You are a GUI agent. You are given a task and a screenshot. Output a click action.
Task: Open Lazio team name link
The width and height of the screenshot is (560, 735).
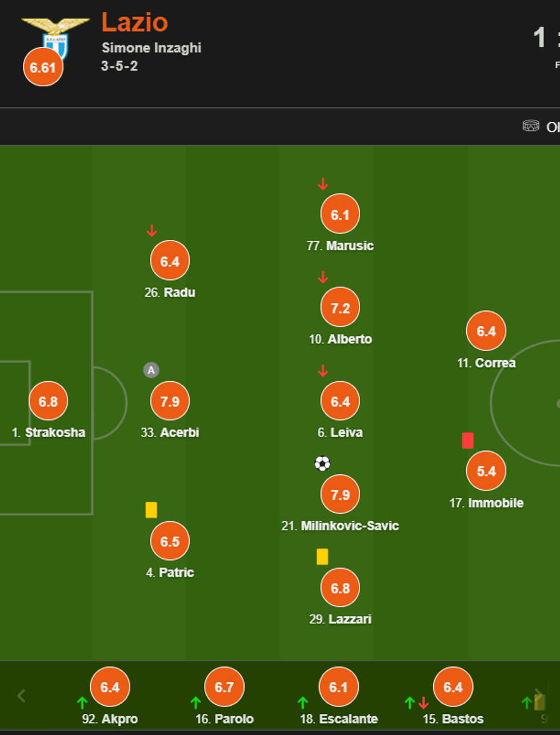(134, 23)
